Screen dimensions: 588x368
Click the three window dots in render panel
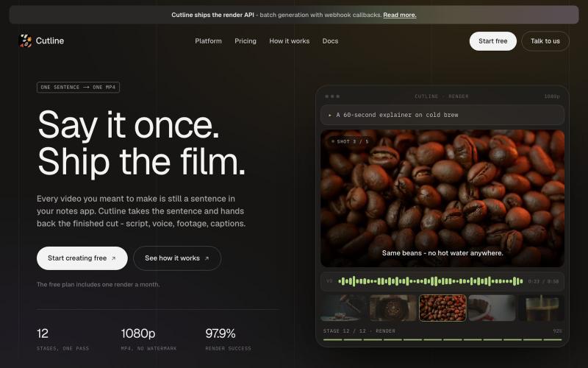click(x=332, y=96)
